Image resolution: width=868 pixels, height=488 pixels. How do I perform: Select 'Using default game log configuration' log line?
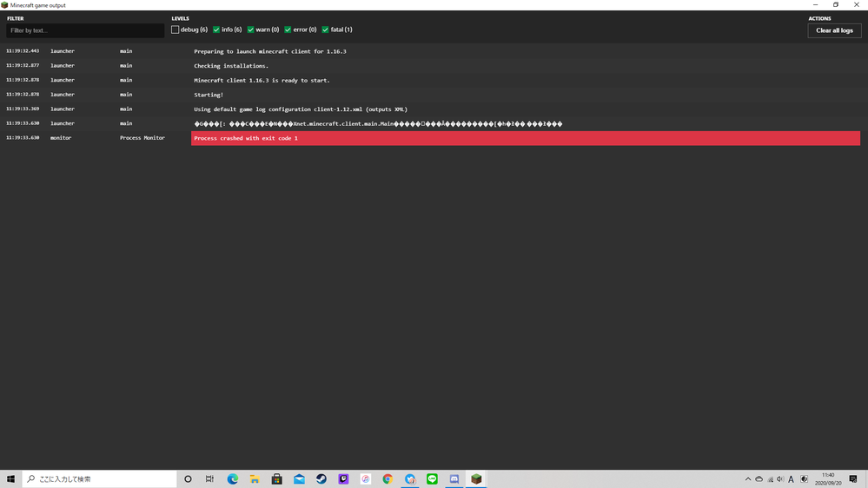pos(301,109)
